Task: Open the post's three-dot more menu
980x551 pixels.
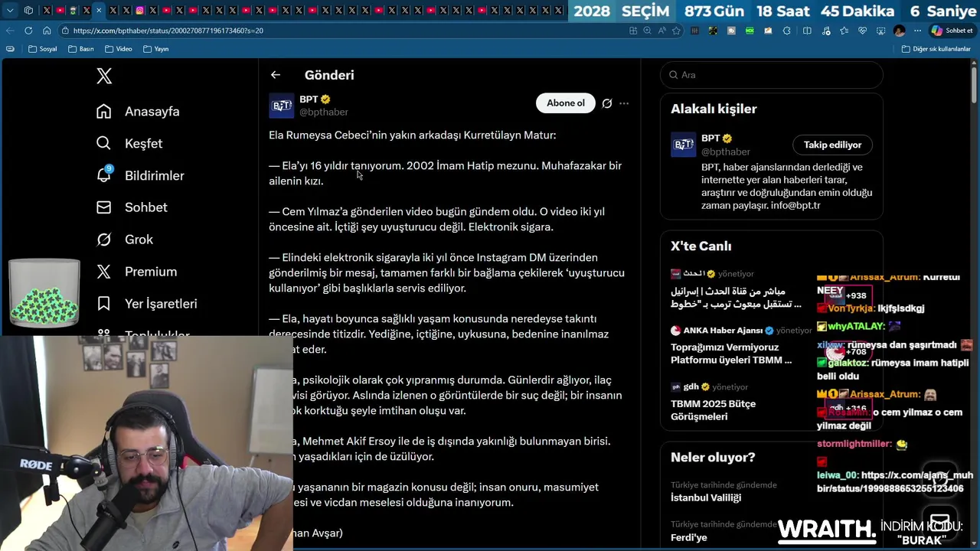Action: (624, 103)
